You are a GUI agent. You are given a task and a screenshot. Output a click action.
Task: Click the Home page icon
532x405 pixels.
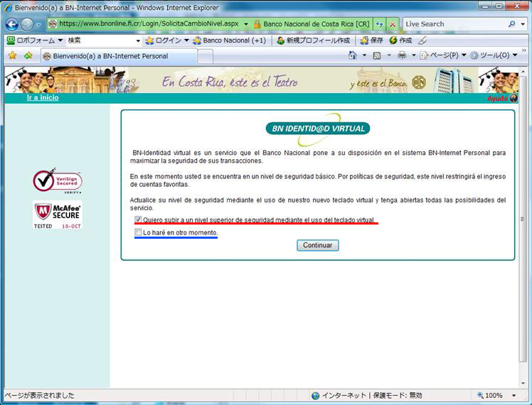coord(353,55)
